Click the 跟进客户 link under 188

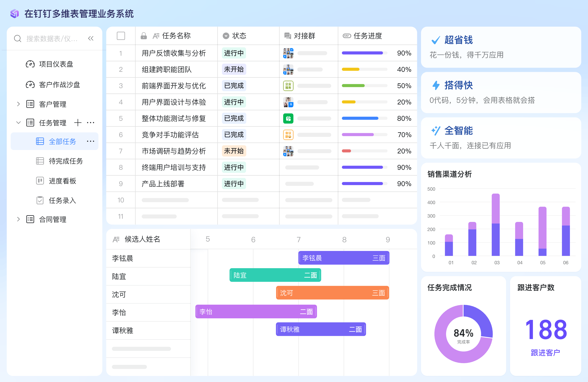[x=545, y=353]
